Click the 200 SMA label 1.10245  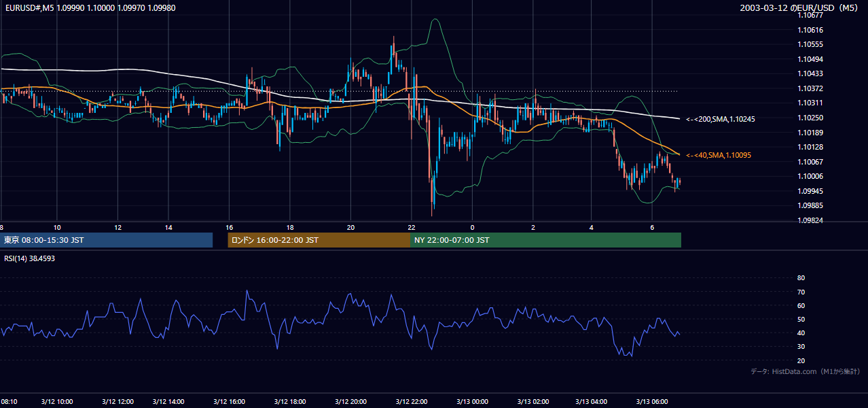[x=721, y=119]
